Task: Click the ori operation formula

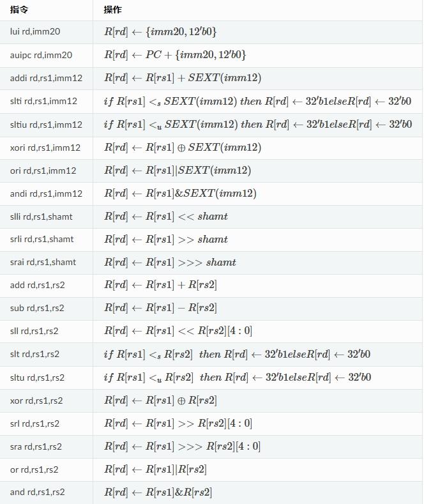Action: click(178, 171)
